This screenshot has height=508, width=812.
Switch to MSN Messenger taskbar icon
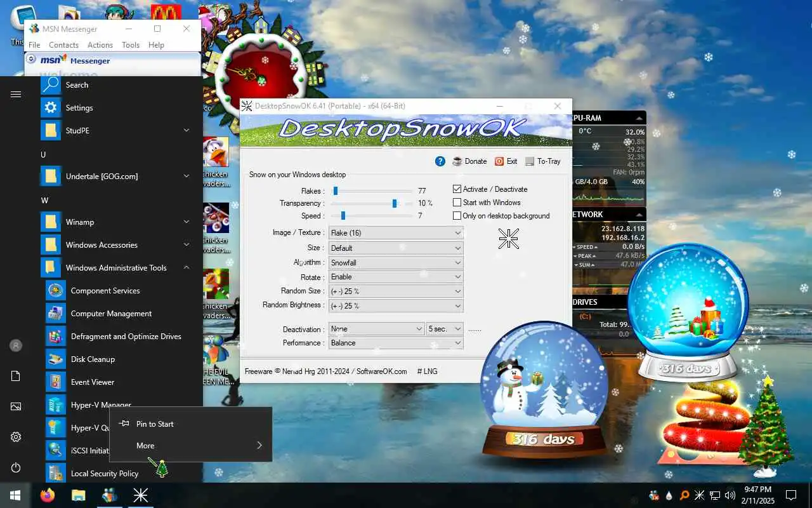coord(109,495)
